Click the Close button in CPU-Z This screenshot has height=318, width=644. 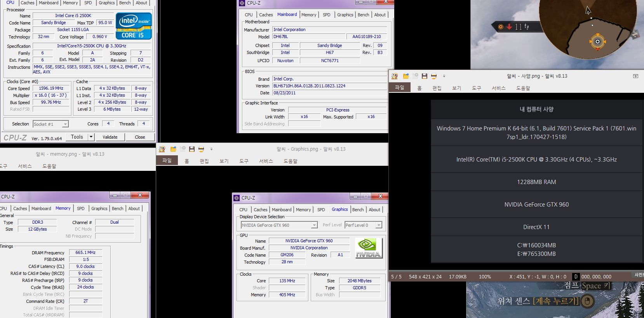click(140, 137)
